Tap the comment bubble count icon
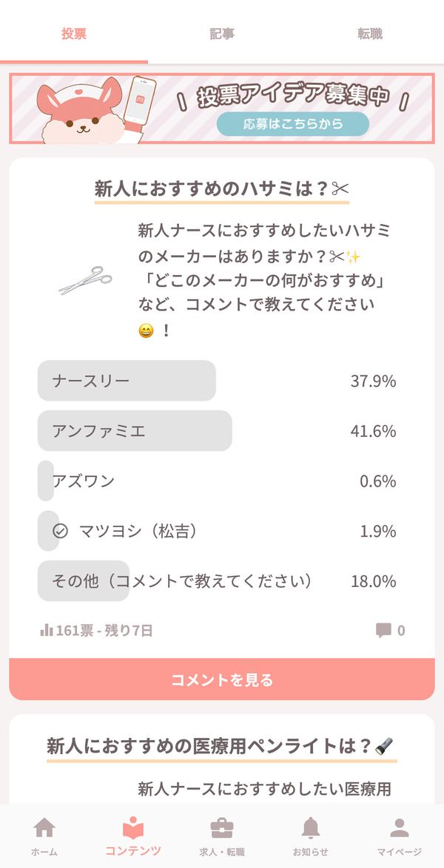This screenshot has width=444, height=868. click(383, 630)
